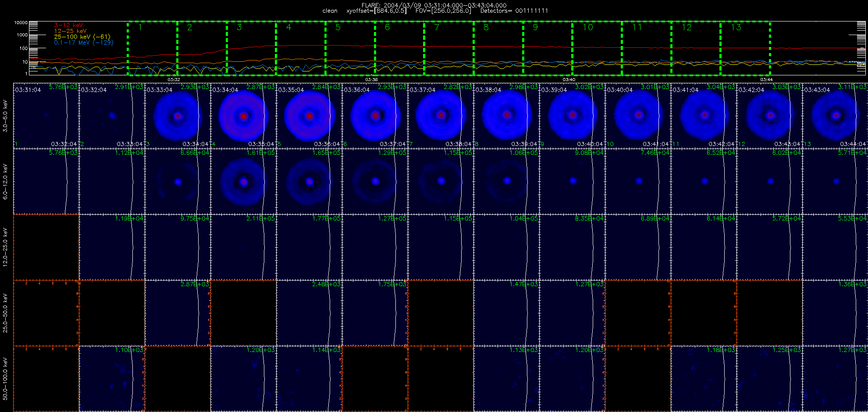Click the 6.0-12.0 keV row label

click(5, 181)
